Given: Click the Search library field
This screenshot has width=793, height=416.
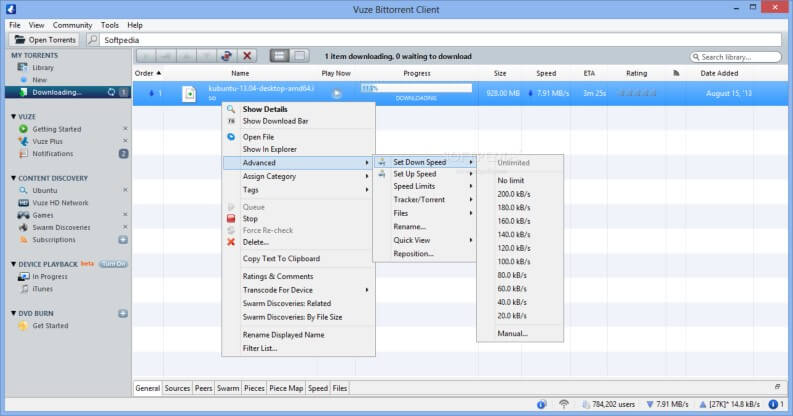Looking at the screenshot, I should (735, 57).
